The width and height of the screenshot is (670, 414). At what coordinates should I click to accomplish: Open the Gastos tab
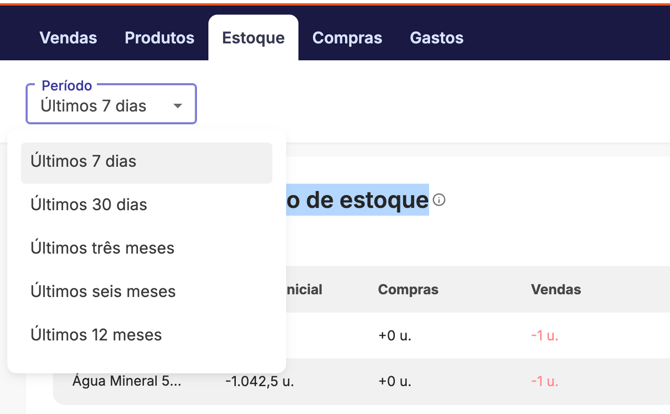[436, 38]
